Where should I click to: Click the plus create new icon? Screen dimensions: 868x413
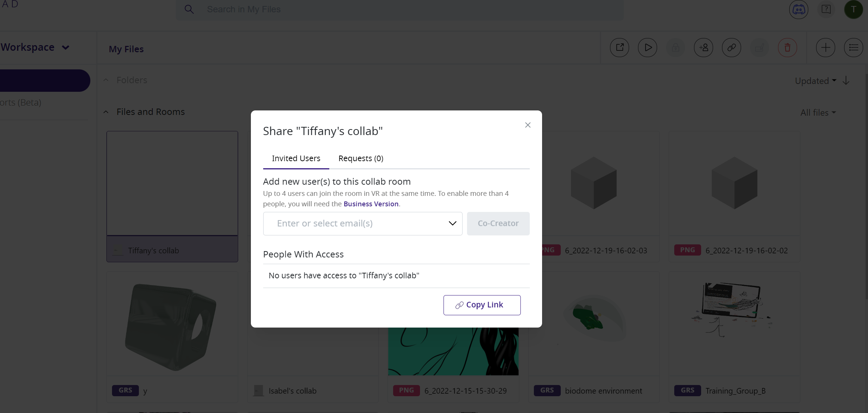tap(825, 47)
